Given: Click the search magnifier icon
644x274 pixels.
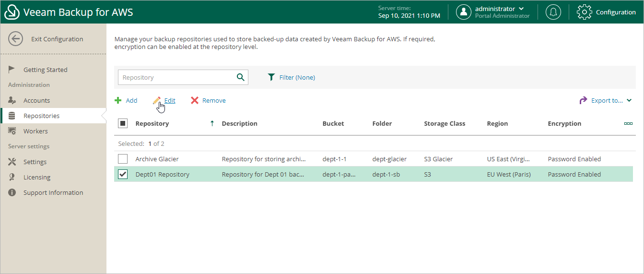Looking at the screenshot, I should [241, 77].
